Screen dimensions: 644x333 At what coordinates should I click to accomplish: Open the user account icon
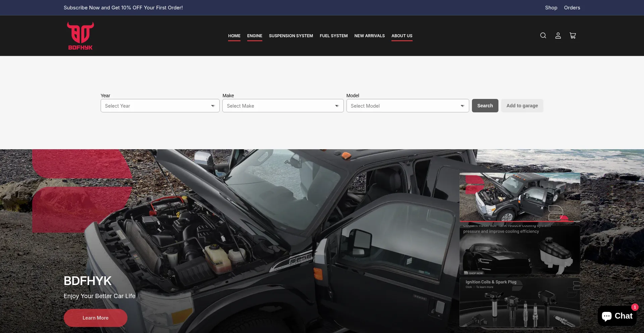point(558,36)
